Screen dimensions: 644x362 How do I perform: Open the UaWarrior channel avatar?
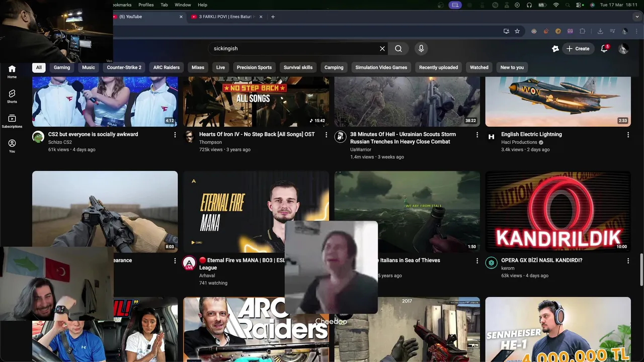point(340,137)
